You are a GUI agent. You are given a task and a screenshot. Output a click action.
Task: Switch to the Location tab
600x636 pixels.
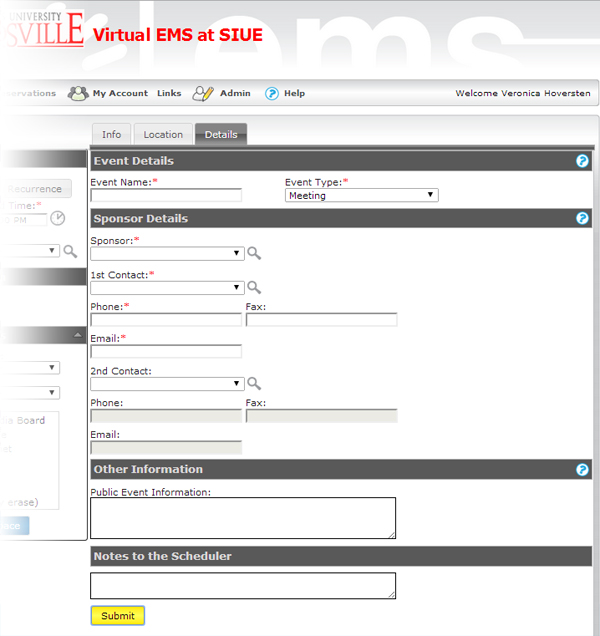163,135
